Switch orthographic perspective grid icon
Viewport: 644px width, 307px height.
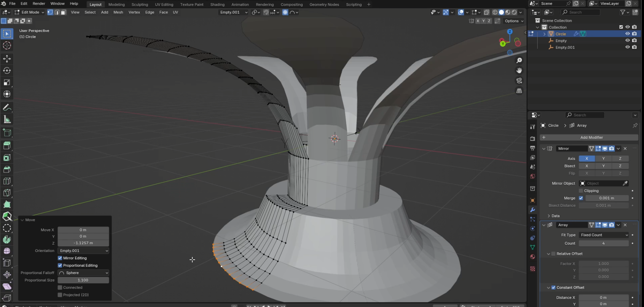pyautogui.click(x=519, y=91)
